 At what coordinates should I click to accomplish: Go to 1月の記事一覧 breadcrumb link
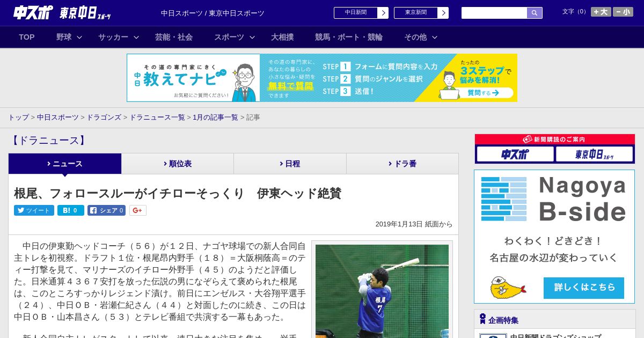215,117
